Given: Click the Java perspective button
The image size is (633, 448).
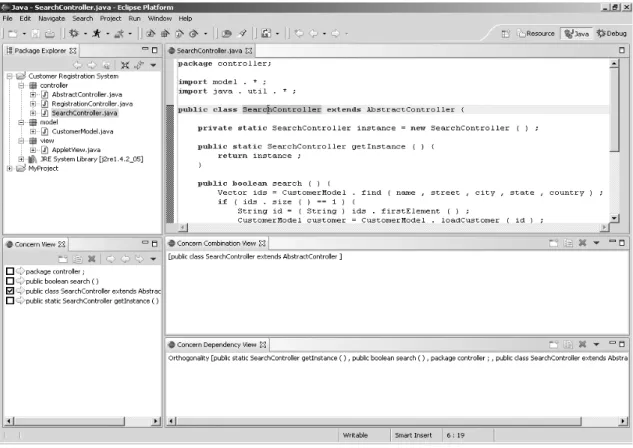Looking at the screenshot, I should (576, 33).
